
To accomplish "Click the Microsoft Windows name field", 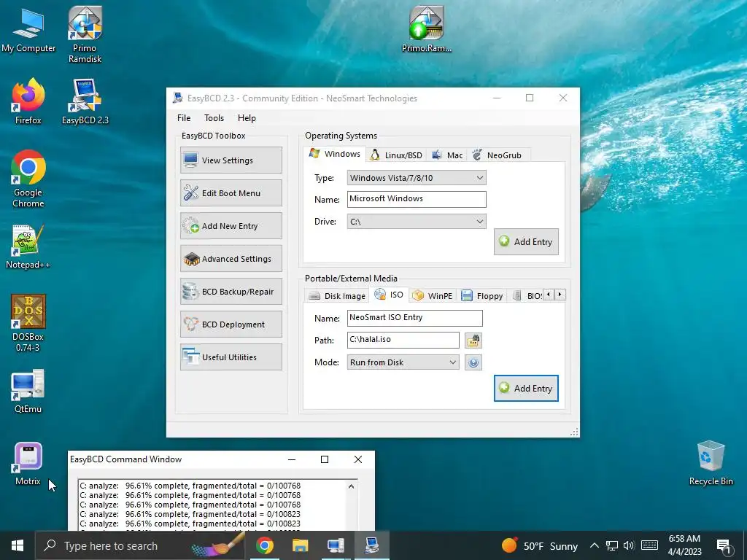I will (417, 199).
